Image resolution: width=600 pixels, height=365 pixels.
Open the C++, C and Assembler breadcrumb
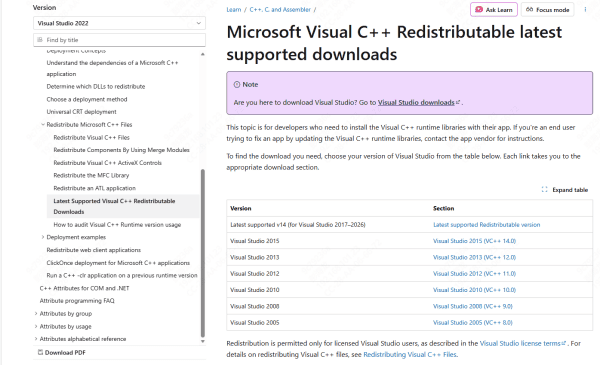coord(280,10)
